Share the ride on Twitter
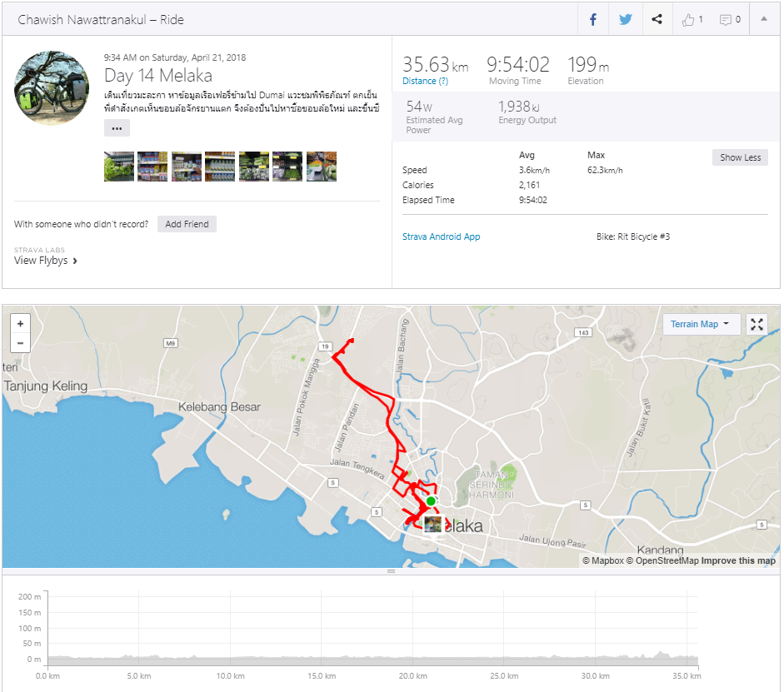Image resolution: width=784 pixels, height=692 pixels. 626,19
